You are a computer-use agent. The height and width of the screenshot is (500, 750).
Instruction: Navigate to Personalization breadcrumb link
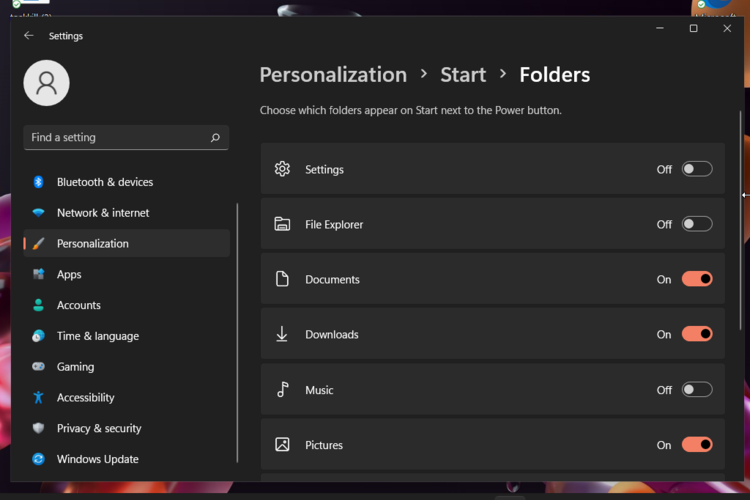pos(333,75)
